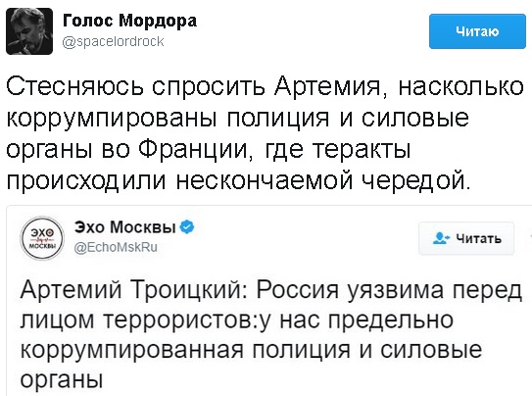
Task: Click the blue verified checkmark badge
Action: [187, 227]
